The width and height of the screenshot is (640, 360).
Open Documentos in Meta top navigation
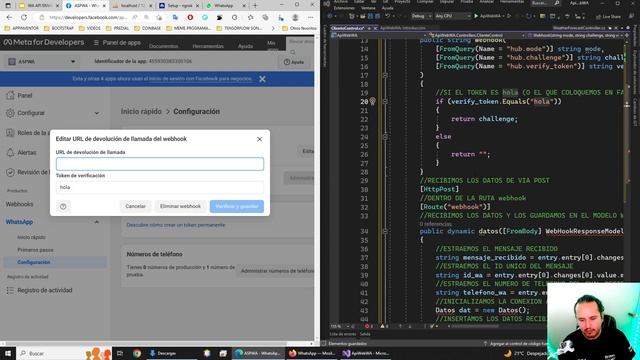[163, 46]
